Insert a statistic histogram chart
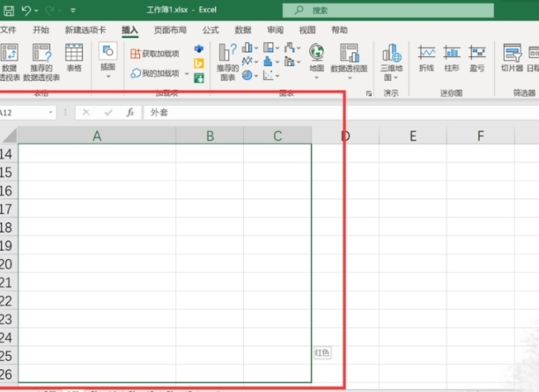Image resolution: width=539 pixels, height=392 pixels. [x=271, y=62]
